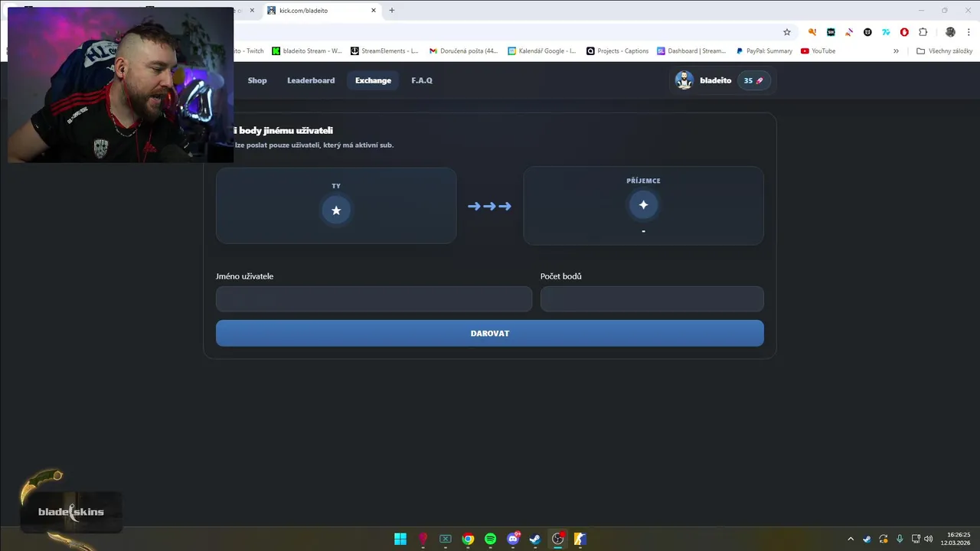The height and width of the screenshot is (551, 980).
Task: Open the Chrome three-dot menu
Action: pos(969,32)
